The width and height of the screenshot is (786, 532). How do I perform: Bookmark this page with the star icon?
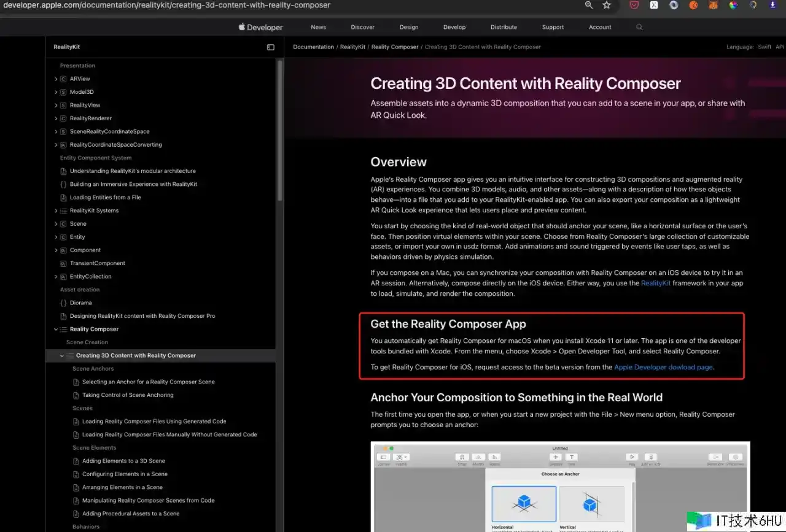click(x=607, y=5)
